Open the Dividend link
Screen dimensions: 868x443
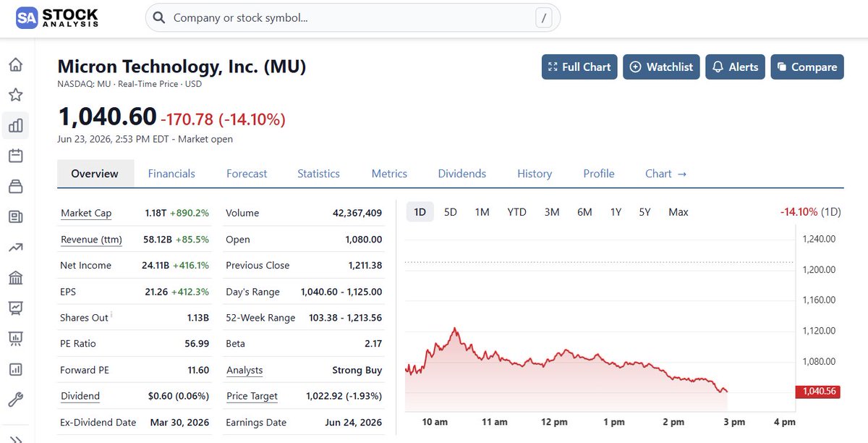pos(80,396)
